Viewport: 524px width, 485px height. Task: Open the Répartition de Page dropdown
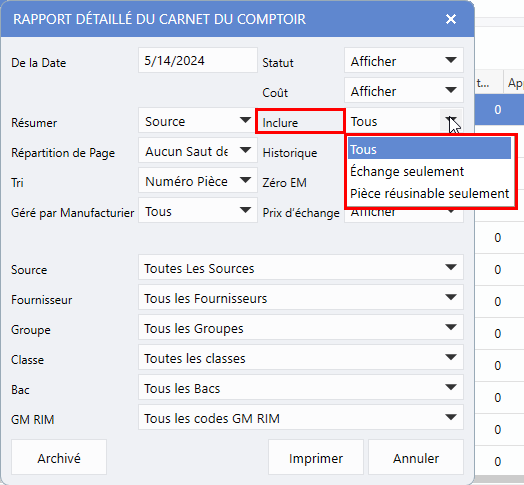tap(198, 150)
